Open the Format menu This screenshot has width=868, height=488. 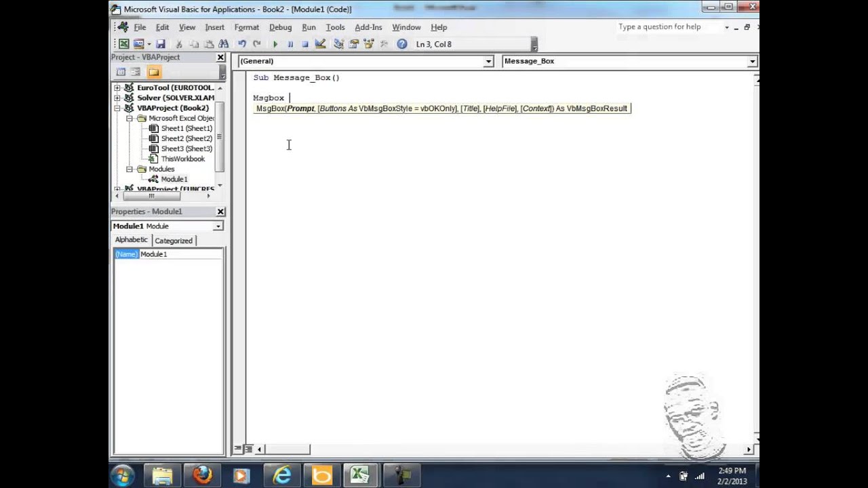click(x=246, y=27)
